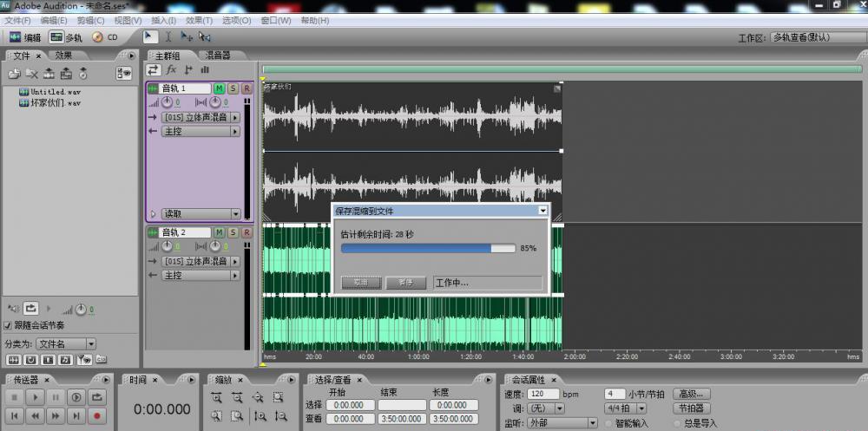Open 监听 外部 monitoring dropdown
The height and width of the screenshot is (431, 868).
(x=562, y=423)
